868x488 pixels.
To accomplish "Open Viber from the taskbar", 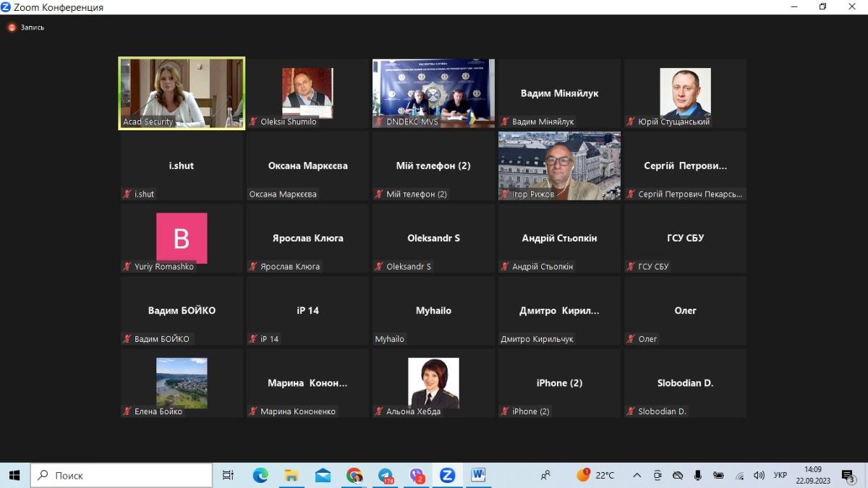I will [417, 475].
